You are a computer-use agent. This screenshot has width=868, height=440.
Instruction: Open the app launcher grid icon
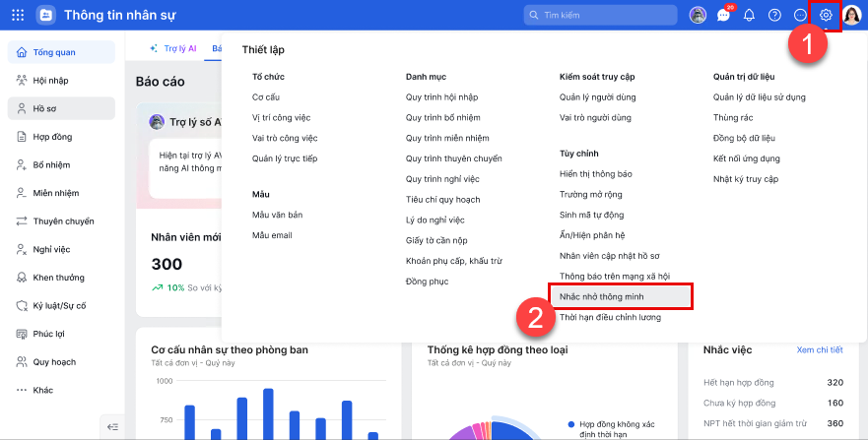(x=18, y=15)
